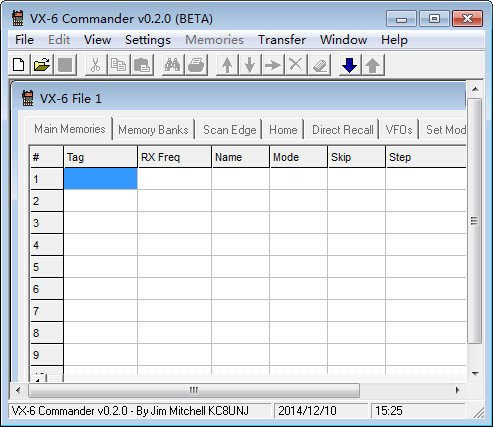Image resolution: width=493 pixels, height=428 pixels.
Task: Click the Find binoculars icon
Action: (x=173, y=65)
